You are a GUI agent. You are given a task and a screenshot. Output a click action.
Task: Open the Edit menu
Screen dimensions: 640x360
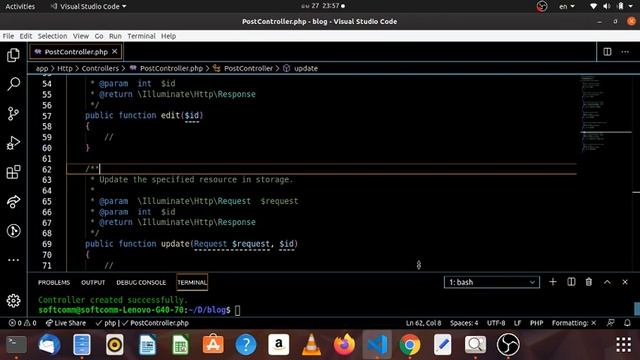(26, 36)
